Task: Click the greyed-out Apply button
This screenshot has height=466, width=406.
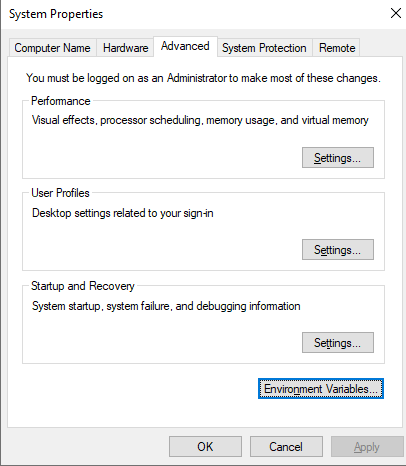Action: point(367,447)
